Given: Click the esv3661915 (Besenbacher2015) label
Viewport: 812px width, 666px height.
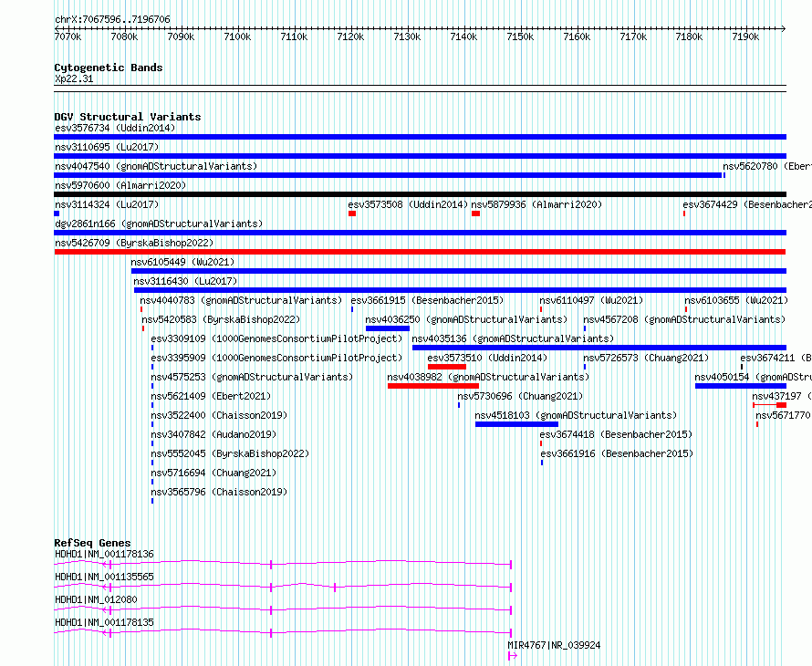Looking at the screenshot, I should tap(427, 300).
